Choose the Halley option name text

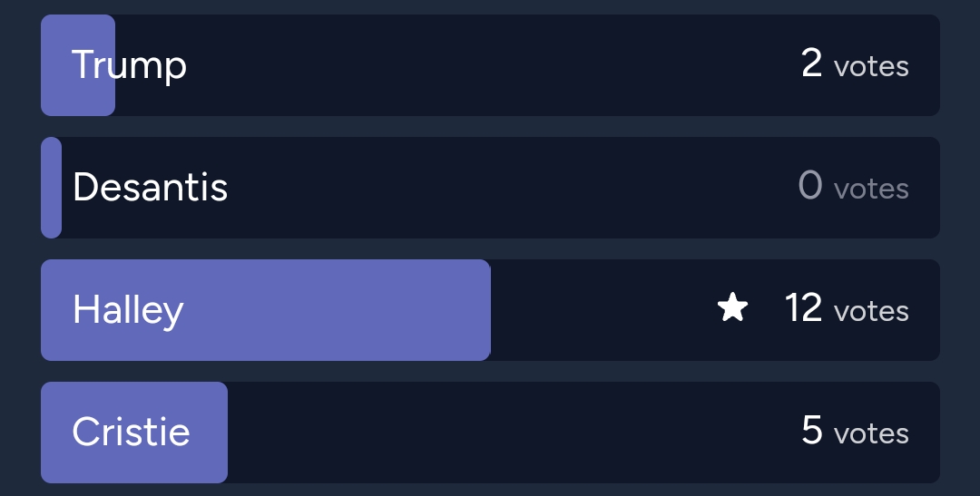point(128,310)
